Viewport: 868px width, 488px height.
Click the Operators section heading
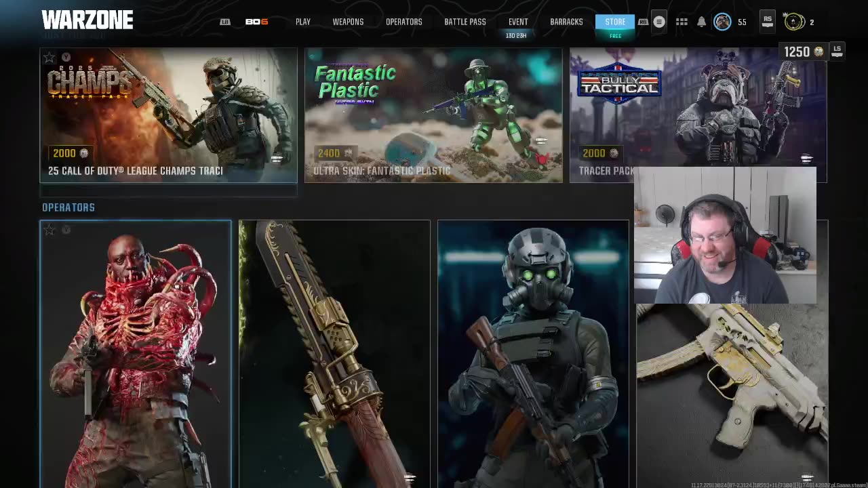68,207
